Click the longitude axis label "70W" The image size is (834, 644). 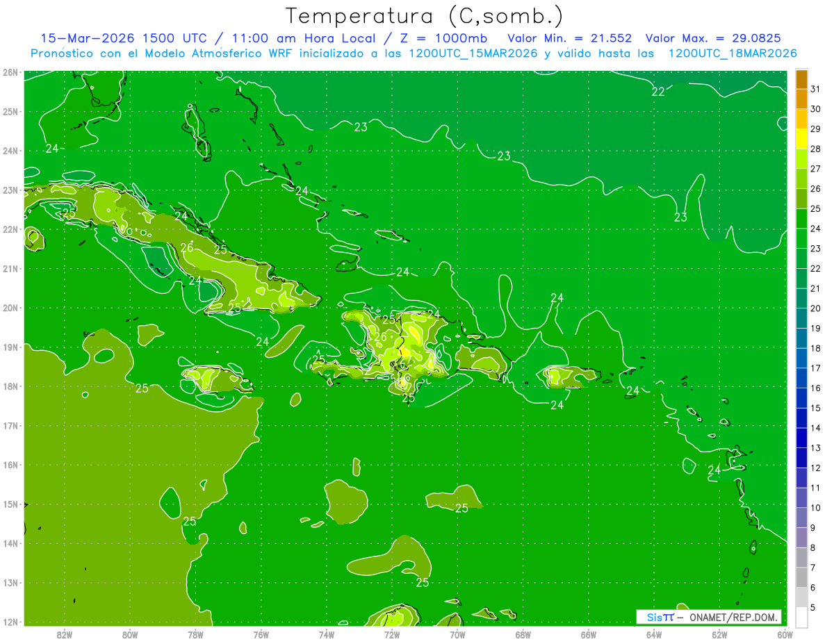coord(457,634)
